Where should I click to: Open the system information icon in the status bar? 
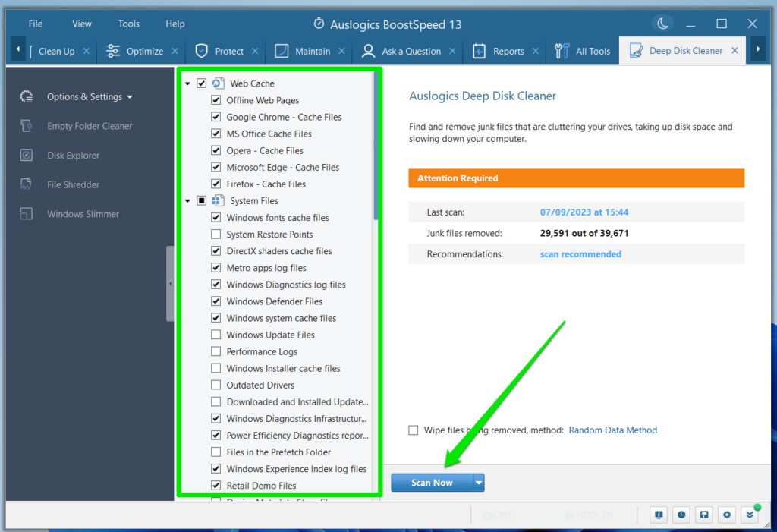[x=658, y=515]
